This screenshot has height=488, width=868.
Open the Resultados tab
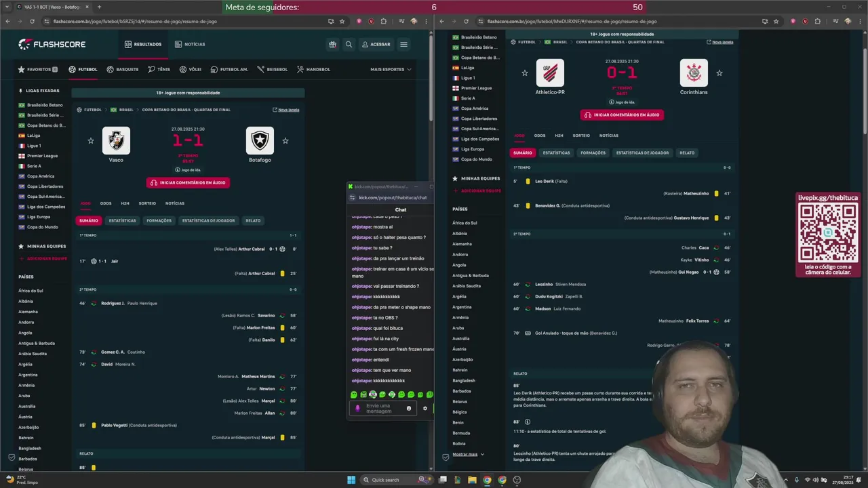pyautogui.click(x=143, y=45)
